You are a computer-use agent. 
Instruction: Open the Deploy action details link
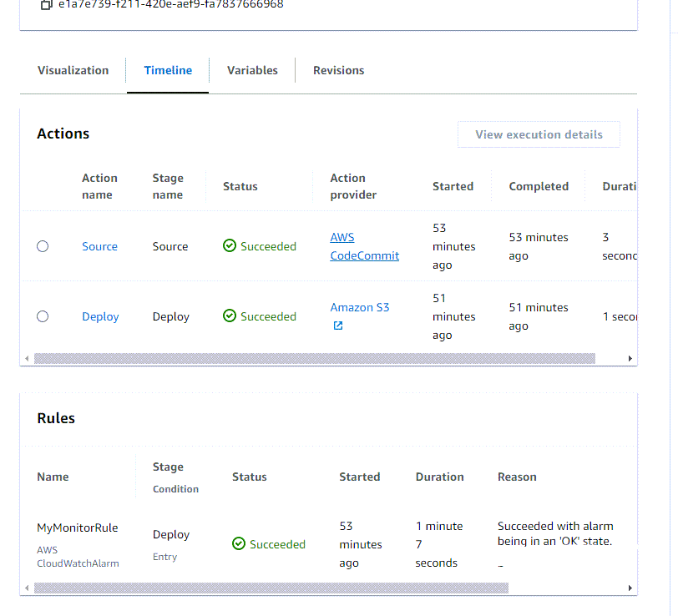(100, 316)
